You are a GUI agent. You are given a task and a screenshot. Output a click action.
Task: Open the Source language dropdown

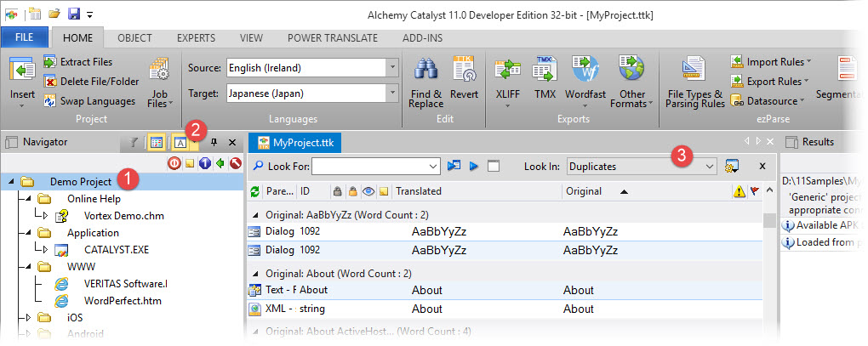[392, 68]
